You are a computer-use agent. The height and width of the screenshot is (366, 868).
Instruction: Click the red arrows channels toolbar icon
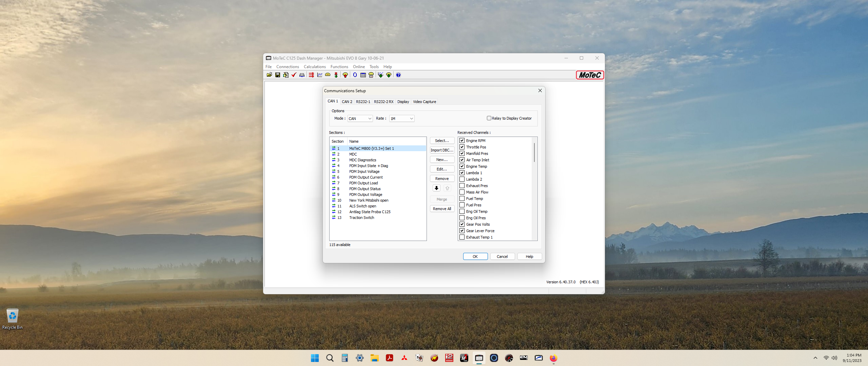click(311, 75)
